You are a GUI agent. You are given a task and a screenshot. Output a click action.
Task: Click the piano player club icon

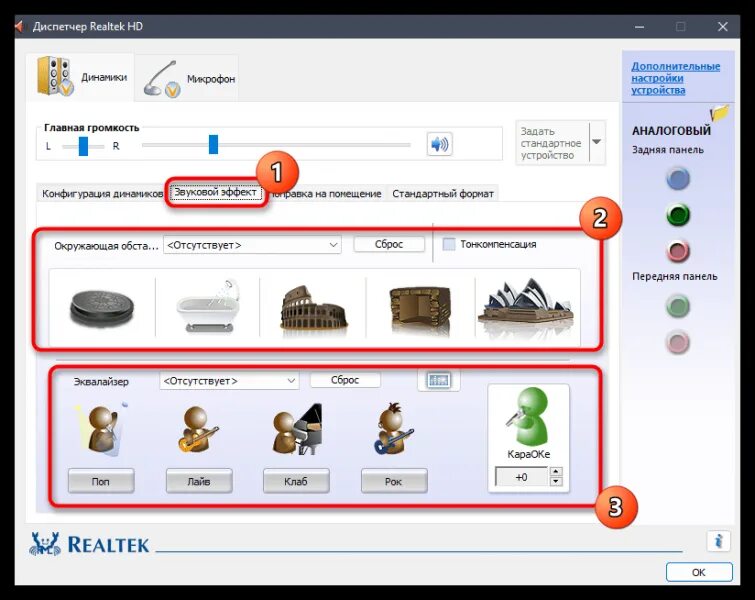click(296, 430)
